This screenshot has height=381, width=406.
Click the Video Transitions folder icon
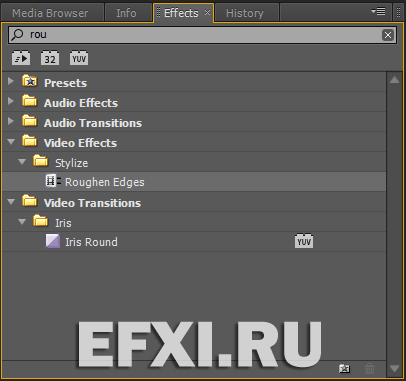[30, 201]
